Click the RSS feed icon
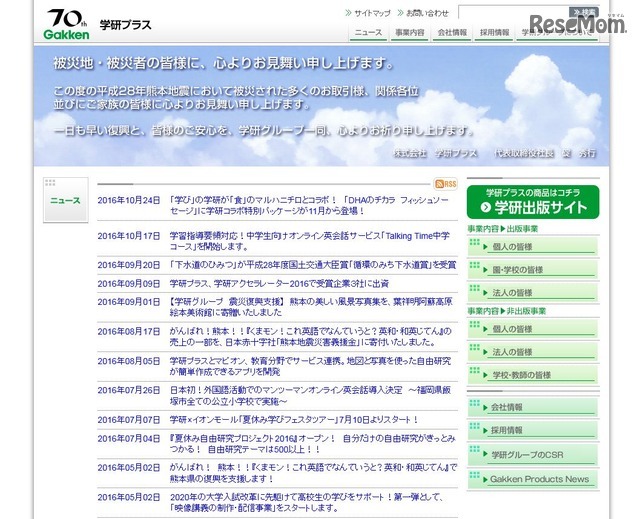640x519 pixels. (x=445, y=184)
